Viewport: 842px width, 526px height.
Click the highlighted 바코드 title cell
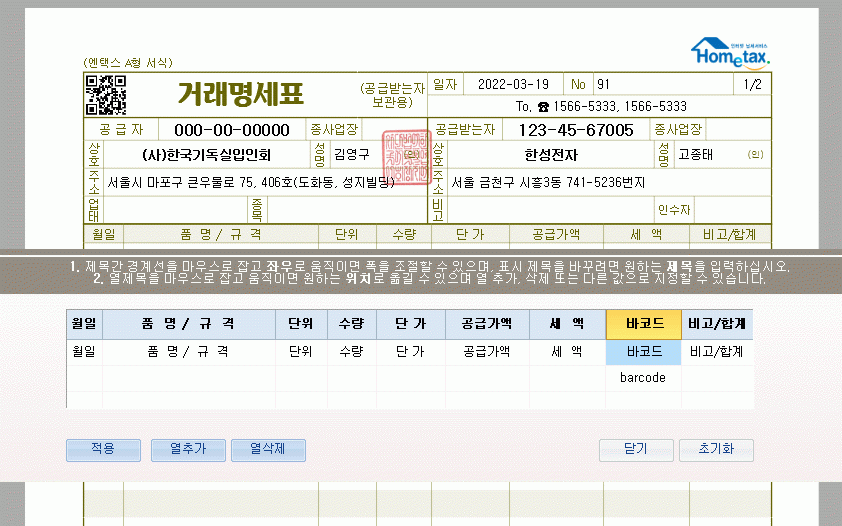[x=643, y=352]
